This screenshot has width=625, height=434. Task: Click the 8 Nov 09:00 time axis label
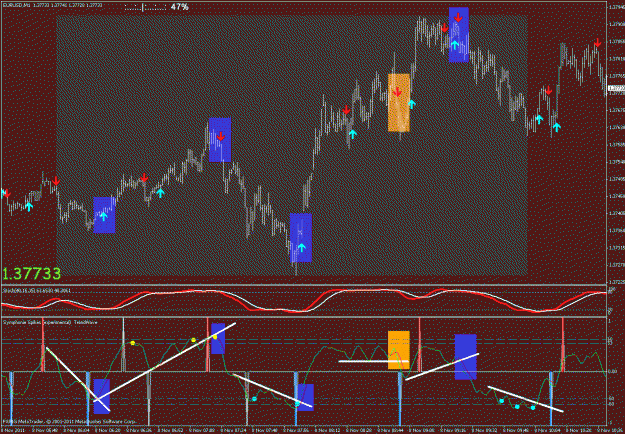pyautogui.click(x=422, y=431)
